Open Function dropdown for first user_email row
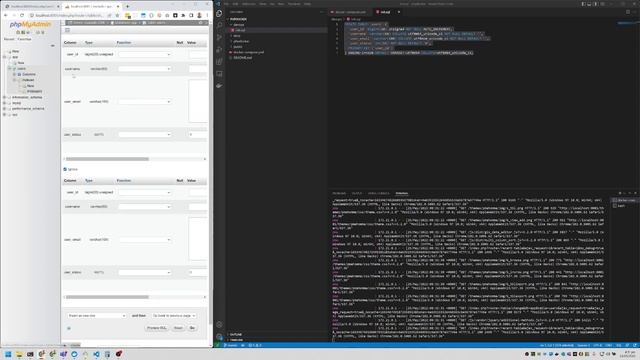The image size is (640, 360). (144, 101)
